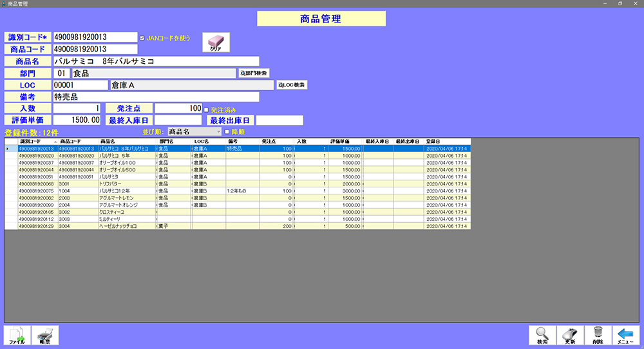Click the 菓子 department cell

pyautogui.click(x=175, y=226)
